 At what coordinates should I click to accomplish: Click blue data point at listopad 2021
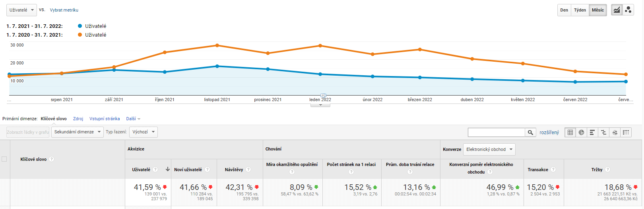[x=217, y=66]
